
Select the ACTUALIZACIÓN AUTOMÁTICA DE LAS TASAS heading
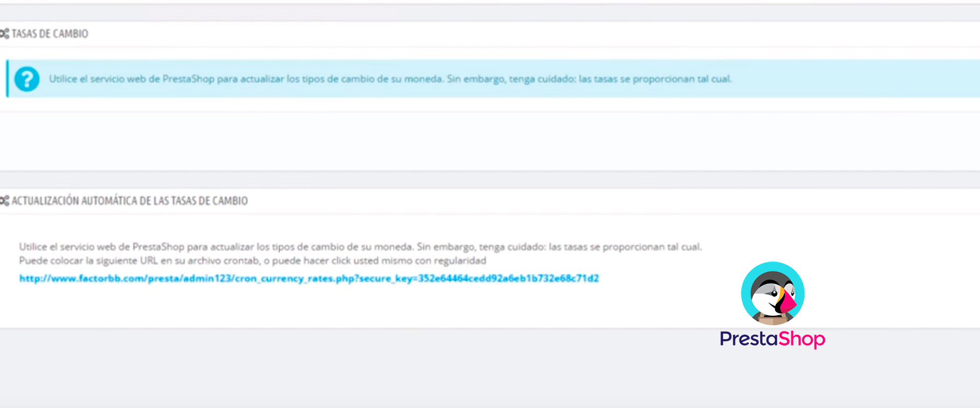pyautogui.click(x=130, y=200)
